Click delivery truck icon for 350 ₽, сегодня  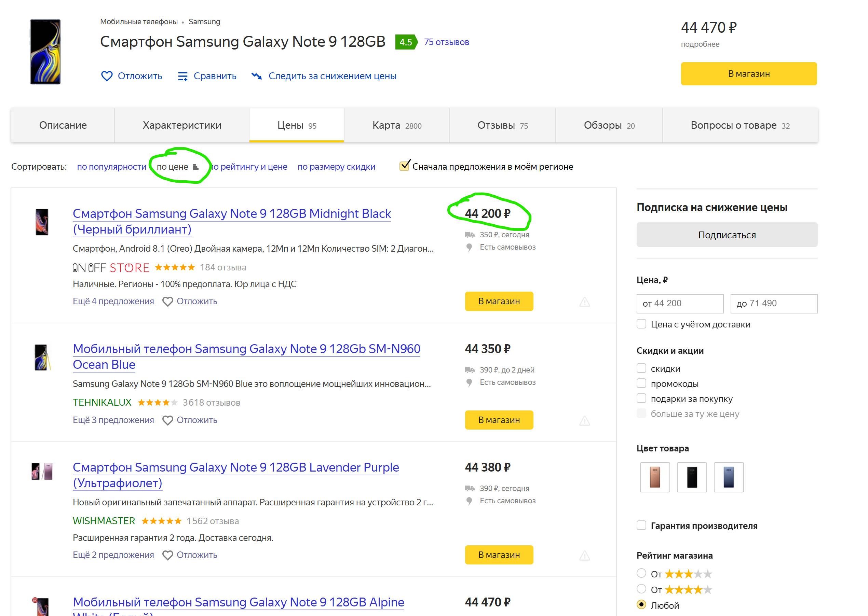470,235
